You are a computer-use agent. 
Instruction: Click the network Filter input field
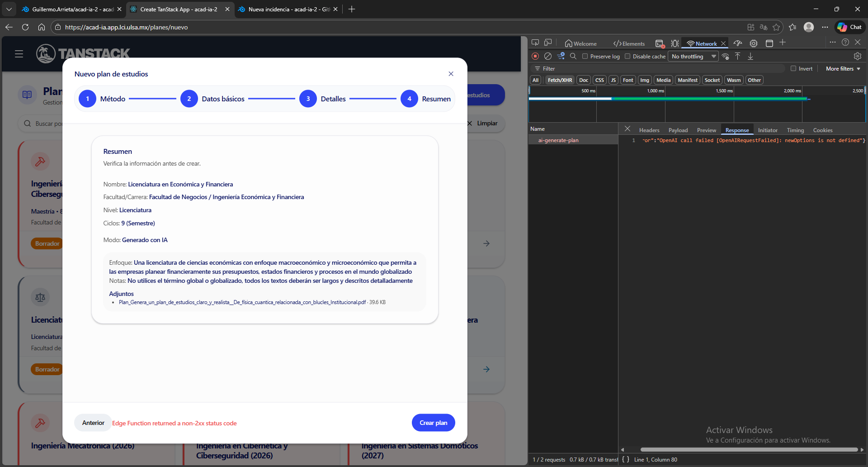[x=660, y=68]
